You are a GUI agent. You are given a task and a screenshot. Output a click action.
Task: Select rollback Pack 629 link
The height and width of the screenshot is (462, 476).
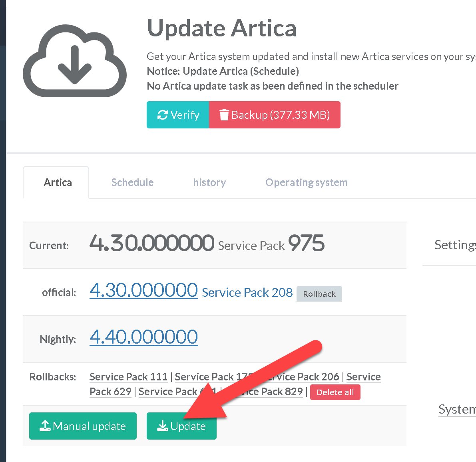pos(110,392)
